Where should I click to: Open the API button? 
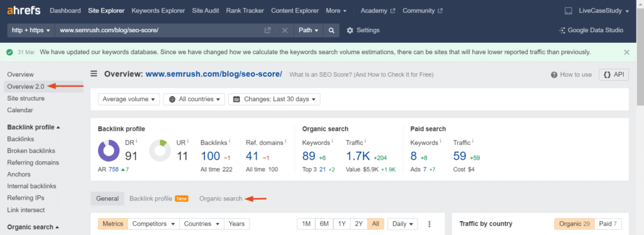point(614,74)
